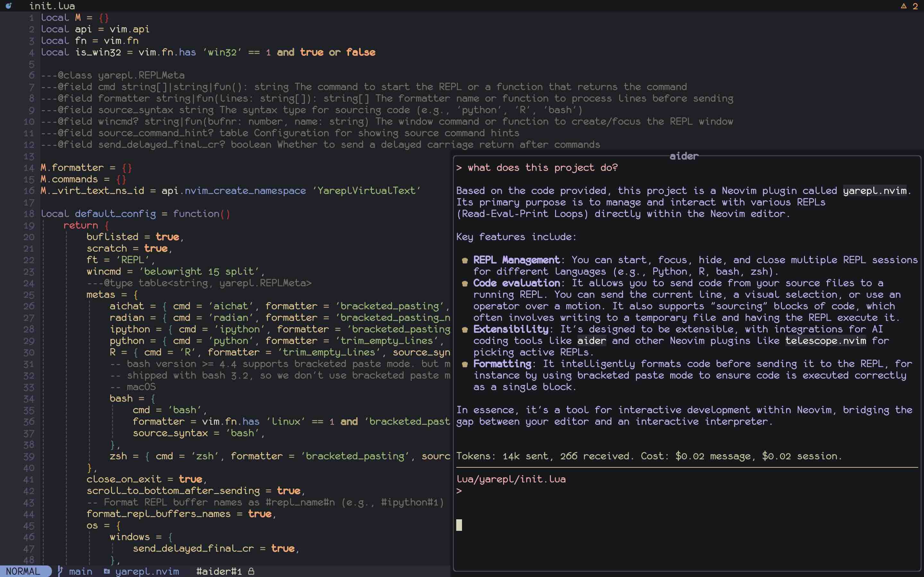Click the true value of scratch option
This screenshot has width=924, height=577.
(x=156, y=248)
